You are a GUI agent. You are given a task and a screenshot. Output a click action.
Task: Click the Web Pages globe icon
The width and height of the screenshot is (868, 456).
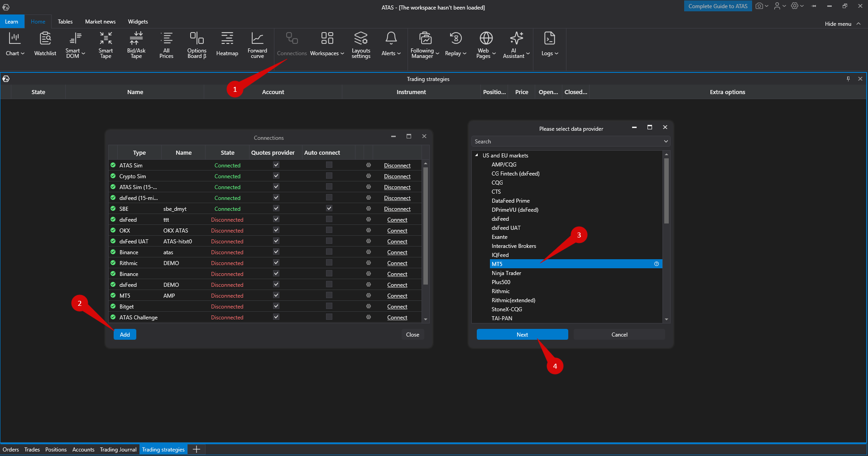pyautogui.click(x=486, y=38)
